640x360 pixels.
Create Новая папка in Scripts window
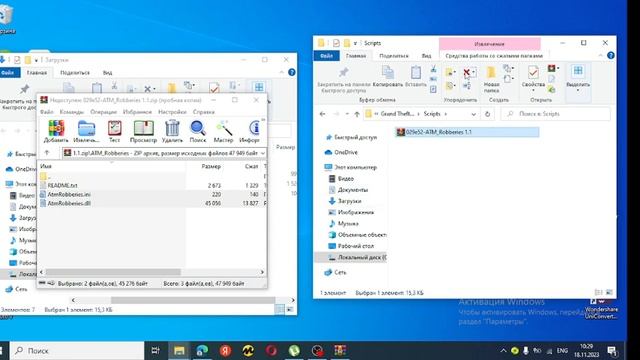click(x=491, y=80)
